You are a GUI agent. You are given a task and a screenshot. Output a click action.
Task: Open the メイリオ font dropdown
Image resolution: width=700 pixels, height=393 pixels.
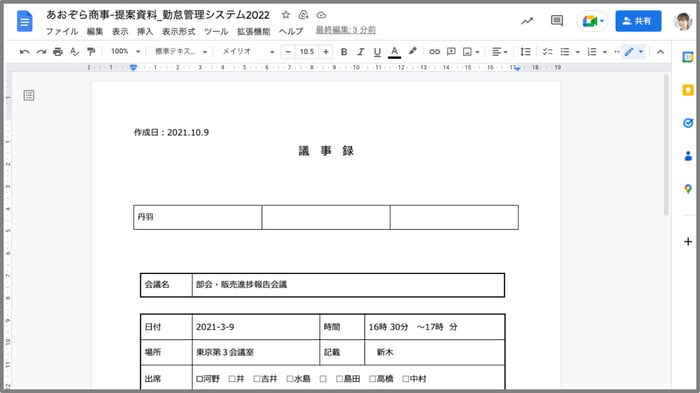tap(248, 51)
